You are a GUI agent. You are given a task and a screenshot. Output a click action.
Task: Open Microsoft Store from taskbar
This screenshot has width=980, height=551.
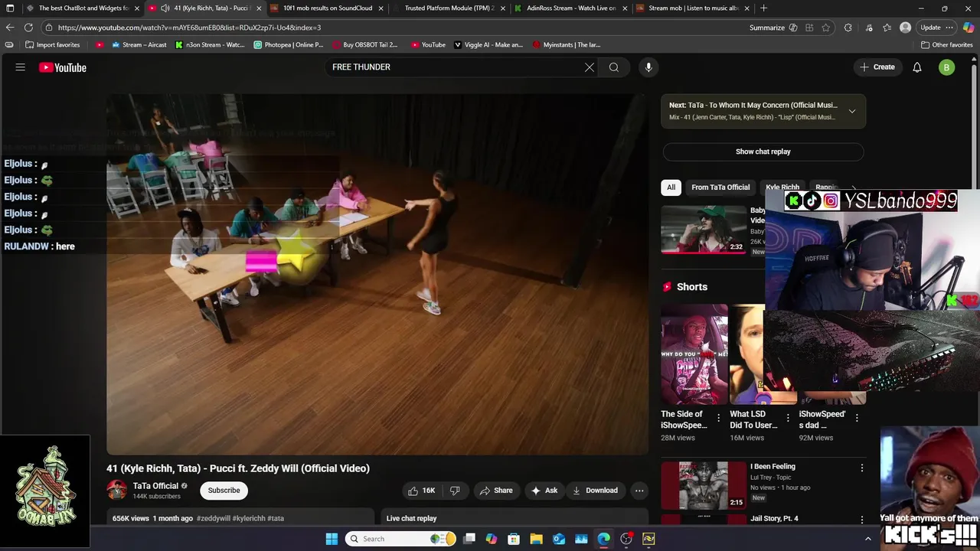tap(514, 539)
